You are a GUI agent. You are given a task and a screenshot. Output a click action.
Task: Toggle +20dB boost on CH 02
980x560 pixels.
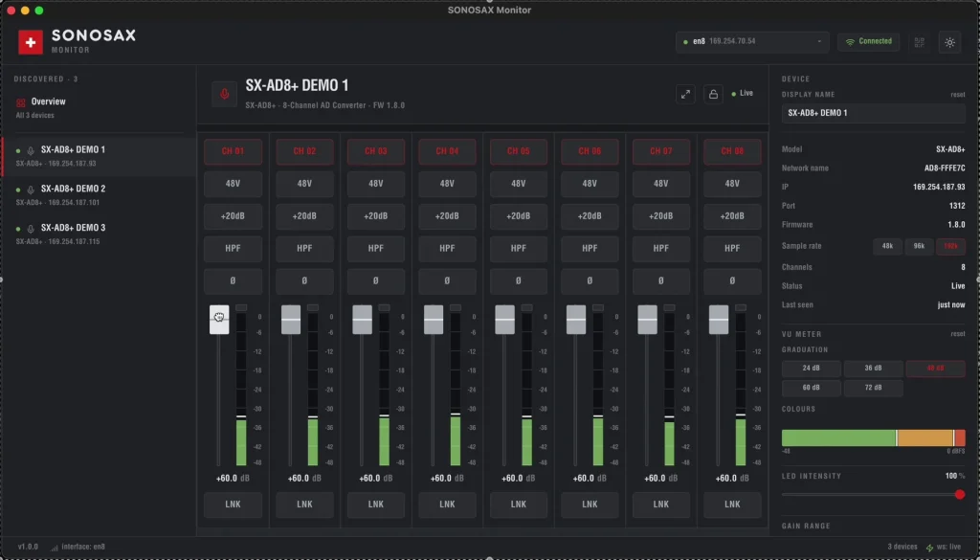(x=304, y=216)
